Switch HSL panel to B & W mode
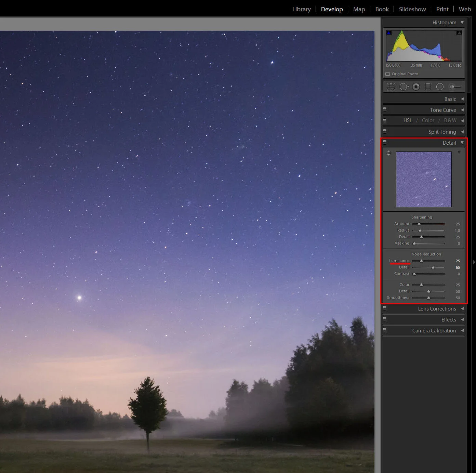The image size is (476, 473). 450,120
